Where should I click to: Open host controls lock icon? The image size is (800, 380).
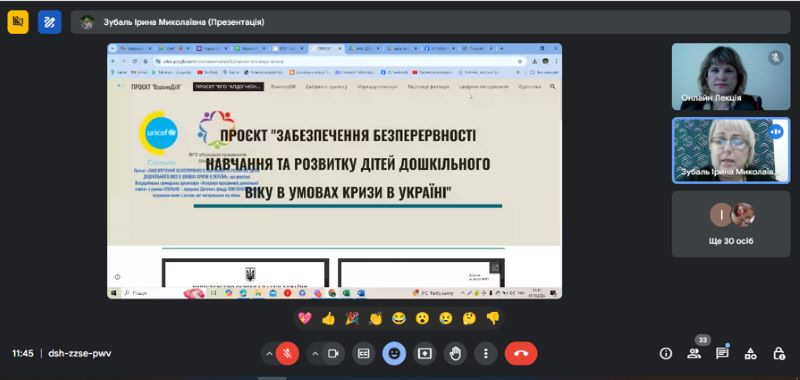(779, 353)
